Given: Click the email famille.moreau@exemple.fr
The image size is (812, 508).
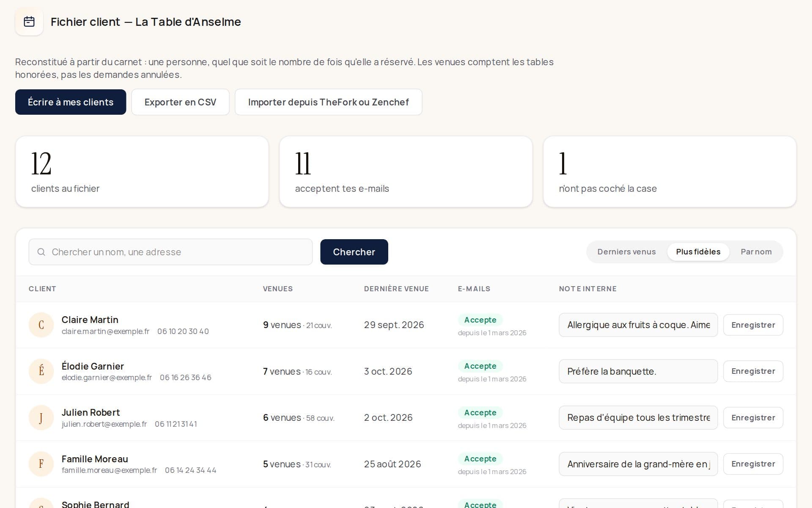Looking at the screenshot, I should tap(109, 470).
